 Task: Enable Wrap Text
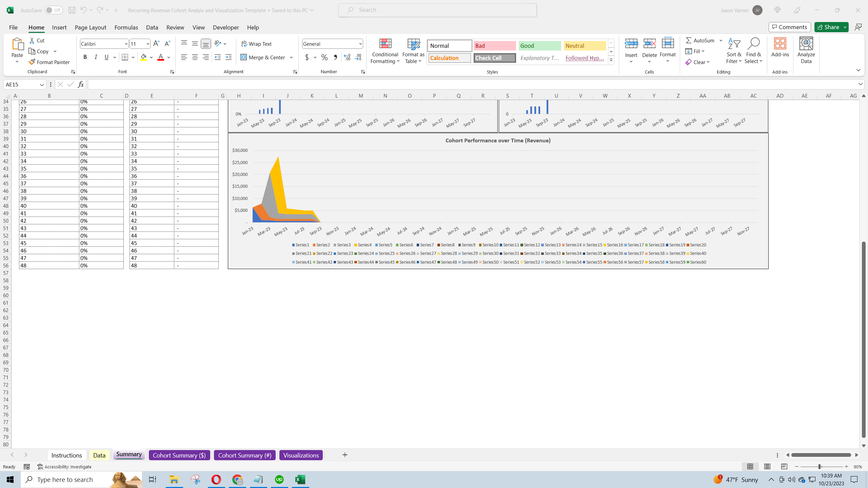click(257, 43)
